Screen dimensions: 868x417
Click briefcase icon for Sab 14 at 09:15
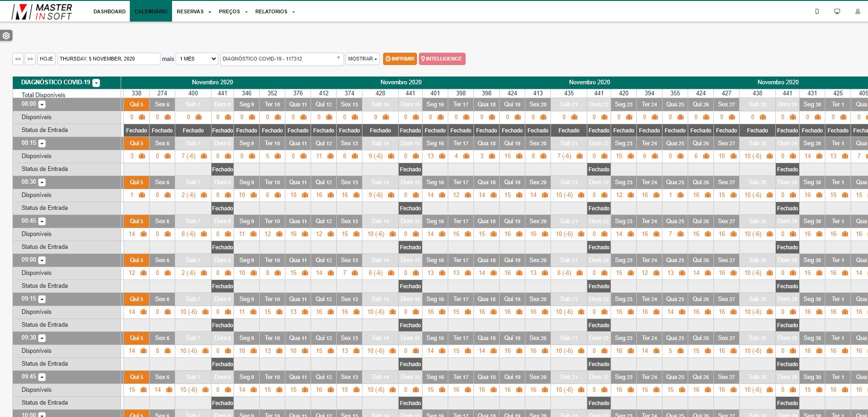393,312
